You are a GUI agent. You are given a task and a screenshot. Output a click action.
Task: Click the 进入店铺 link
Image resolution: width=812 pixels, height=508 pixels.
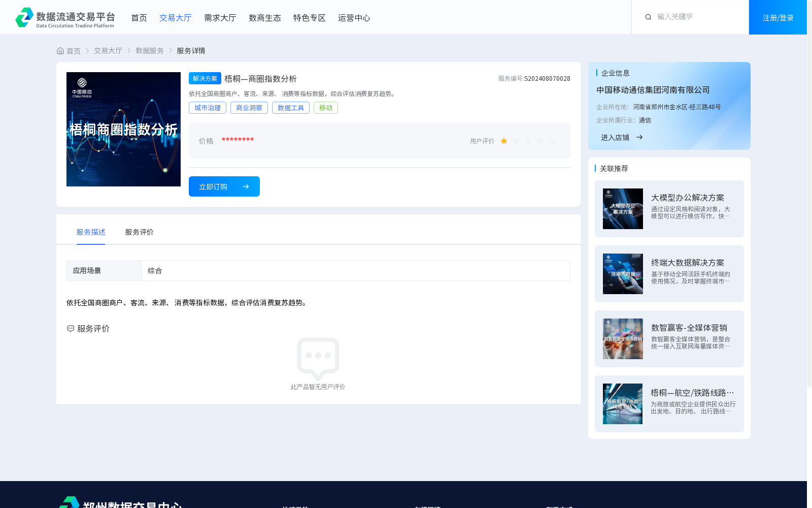click(x=615, y=137)
